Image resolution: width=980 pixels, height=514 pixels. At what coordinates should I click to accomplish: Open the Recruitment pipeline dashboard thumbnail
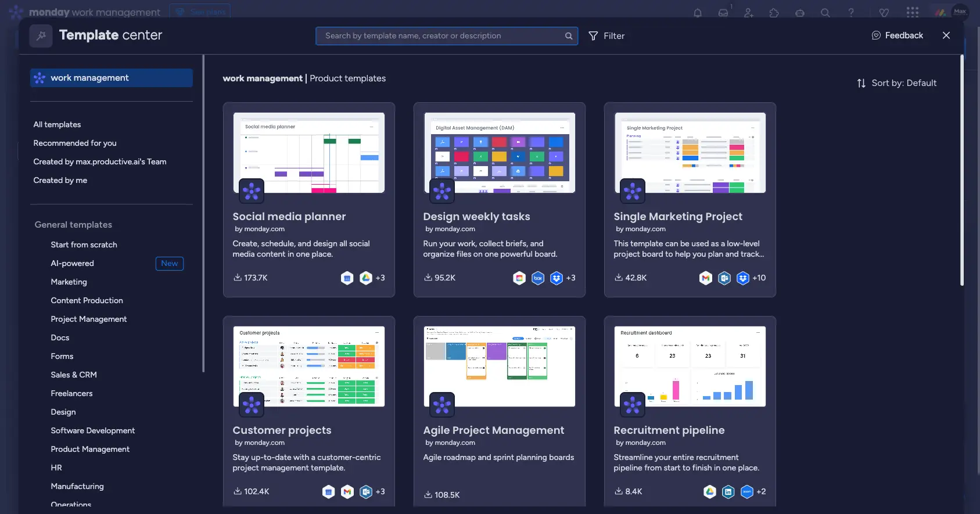click(690, 366)
